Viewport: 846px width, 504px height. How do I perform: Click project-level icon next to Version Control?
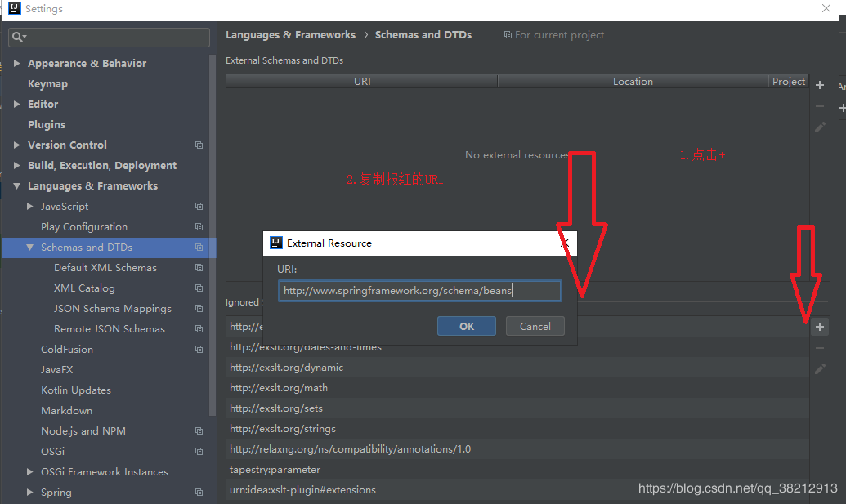point(199,145)
